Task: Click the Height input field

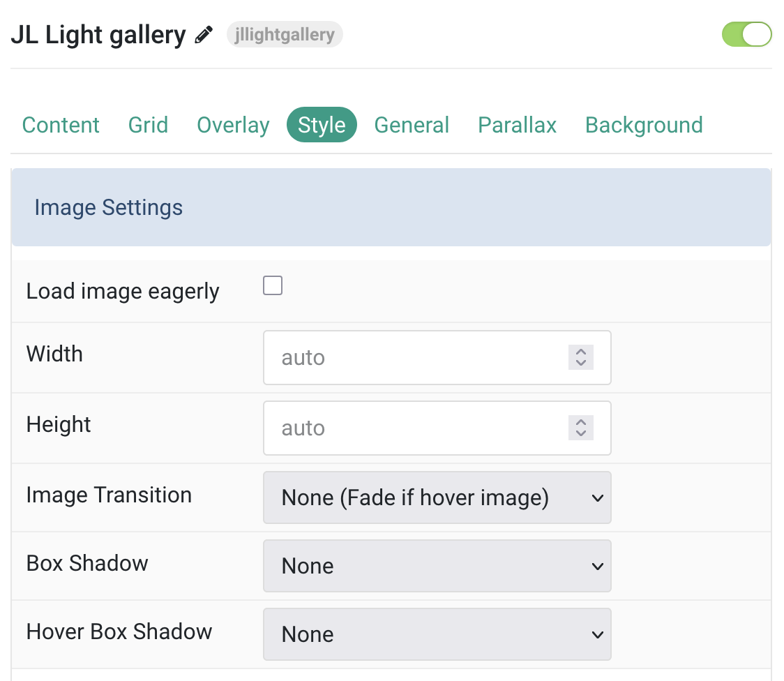Action: [437, 428]
